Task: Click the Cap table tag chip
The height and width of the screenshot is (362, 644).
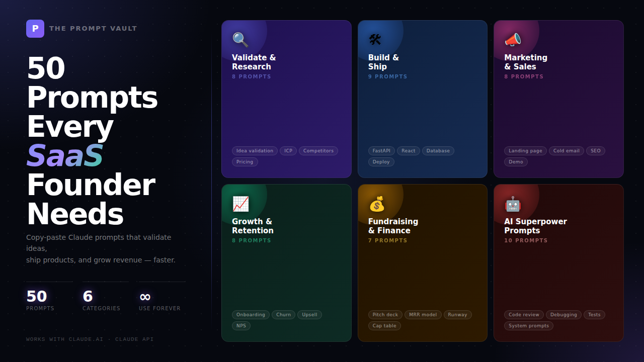Action: [x=384, y=325]
